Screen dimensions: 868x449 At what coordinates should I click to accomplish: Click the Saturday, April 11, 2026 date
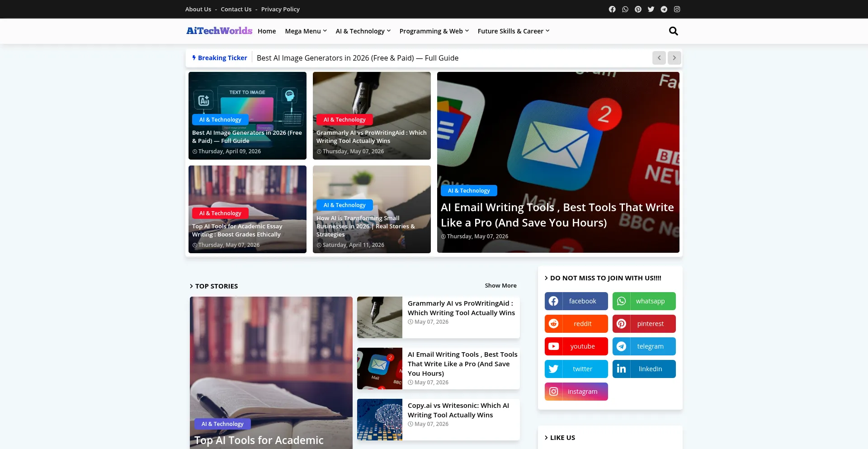tap(354, 245)
